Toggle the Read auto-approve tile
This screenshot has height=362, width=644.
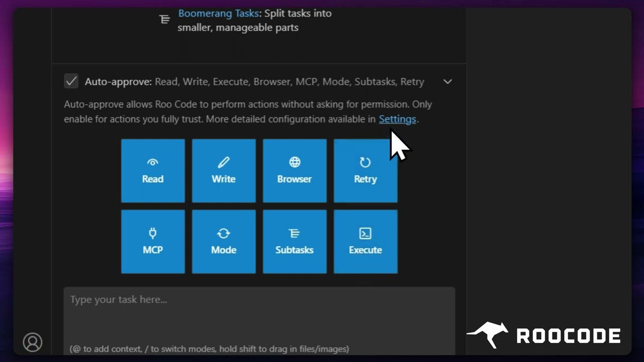click(x=153, y=171)
